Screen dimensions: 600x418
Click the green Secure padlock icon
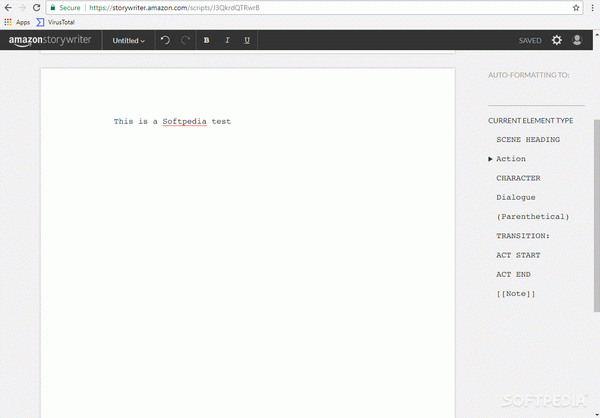tap(53, 8)
